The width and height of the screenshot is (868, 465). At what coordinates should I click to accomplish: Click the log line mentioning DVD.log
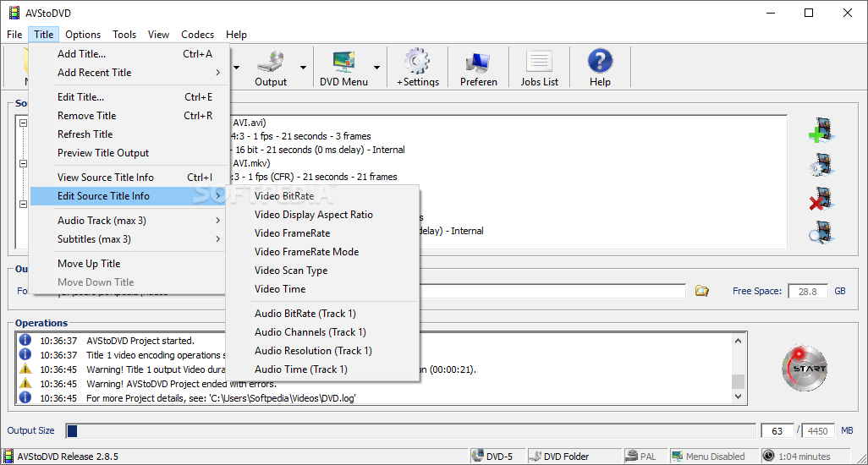pyautogui.click(x=221, y=398)
